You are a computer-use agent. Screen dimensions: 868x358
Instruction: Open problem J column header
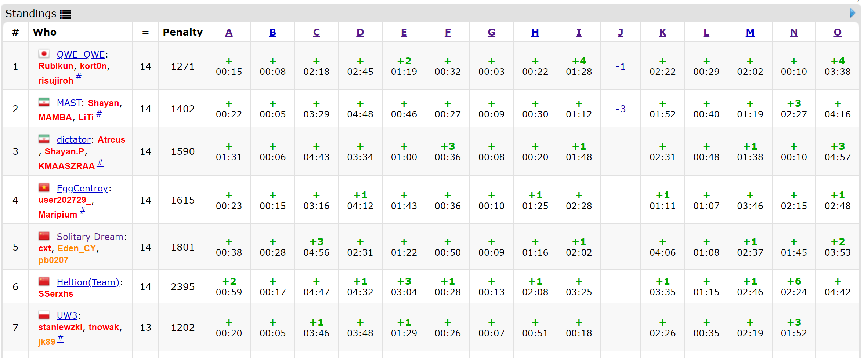tap(621, 32)
